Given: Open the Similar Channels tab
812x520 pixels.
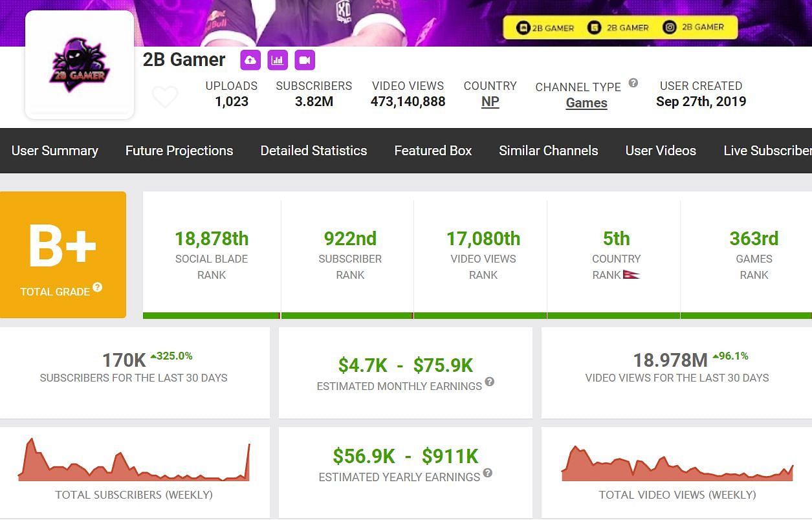Looking at the screenshot, I should tap(549, 151).
